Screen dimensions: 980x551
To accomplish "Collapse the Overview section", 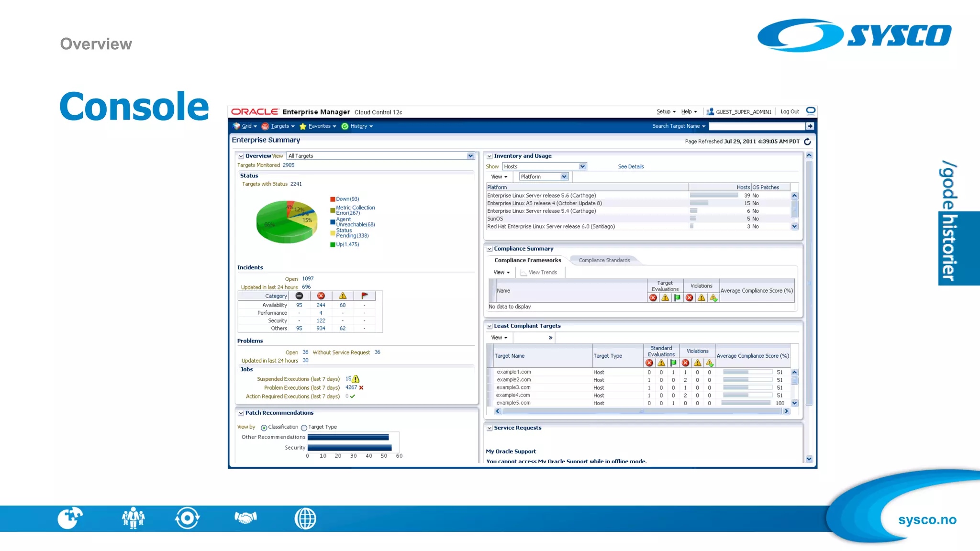I will click(x=241, y=156).
